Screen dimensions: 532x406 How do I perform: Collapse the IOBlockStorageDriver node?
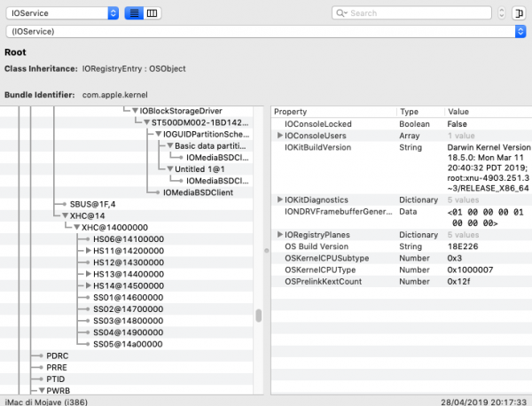tap(134, 110)
